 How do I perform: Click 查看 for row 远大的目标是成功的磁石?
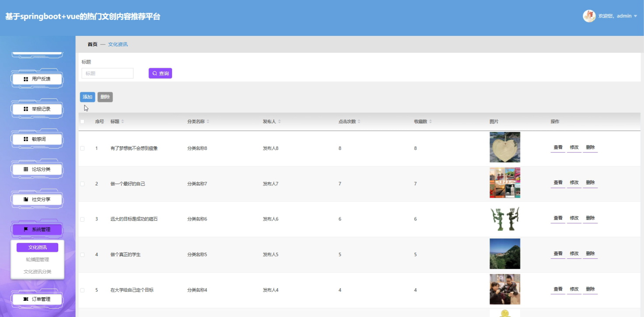pyautogui.click(x=558, y=218)
